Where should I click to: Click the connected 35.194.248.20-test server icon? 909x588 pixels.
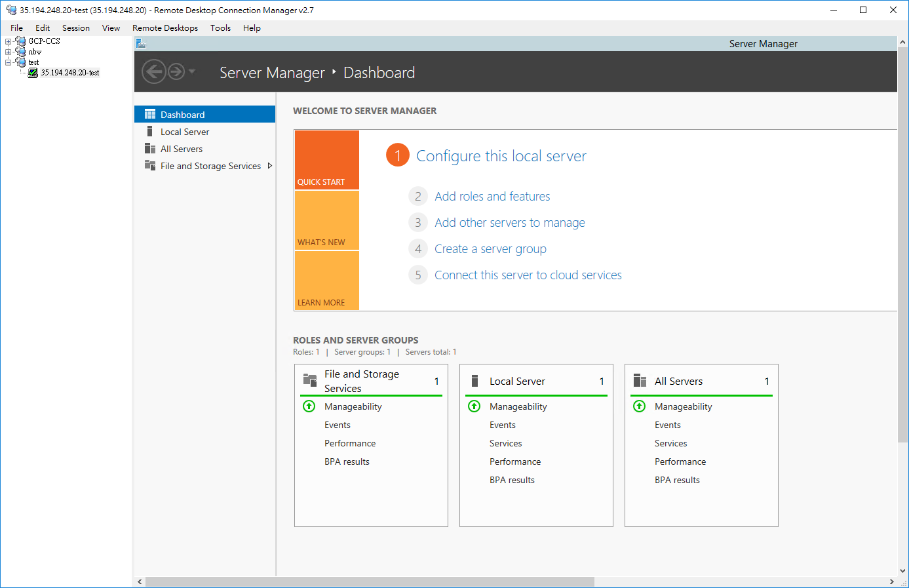pos(33,73)
